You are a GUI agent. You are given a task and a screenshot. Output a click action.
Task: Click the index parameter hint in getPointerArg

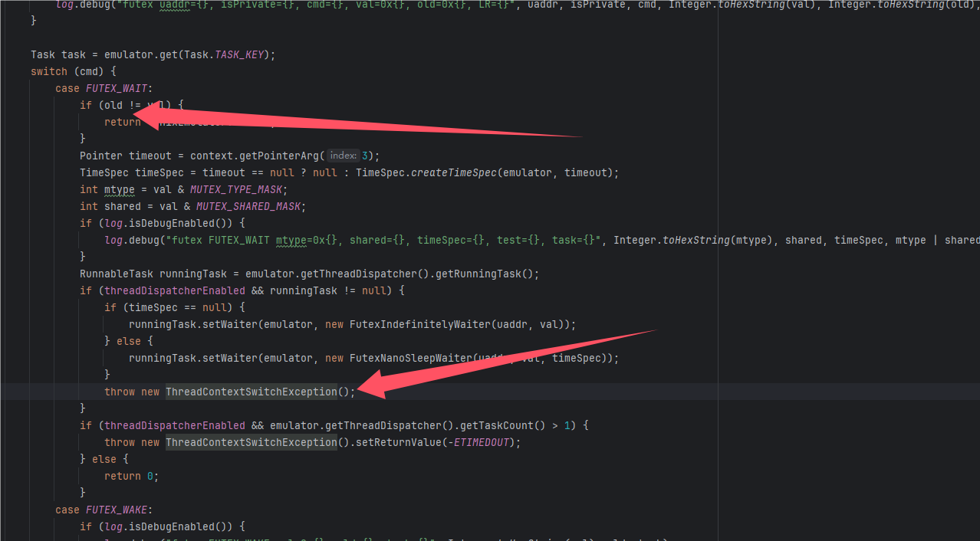coord(343,156)
